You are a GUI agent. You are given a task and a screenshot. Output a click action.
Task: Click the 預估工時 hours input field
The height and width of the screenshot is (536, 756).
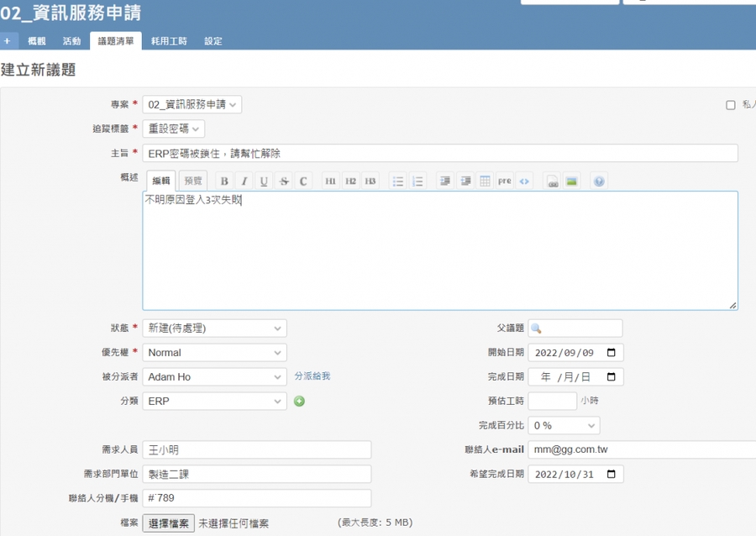[552, 402]
